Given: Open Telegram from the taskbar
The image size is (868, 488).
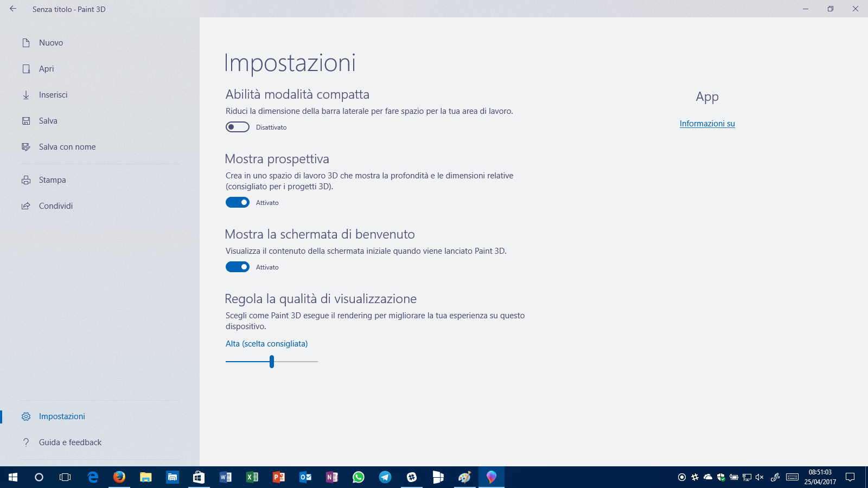Looking at the screenshot, I should (x=385, y=477).
